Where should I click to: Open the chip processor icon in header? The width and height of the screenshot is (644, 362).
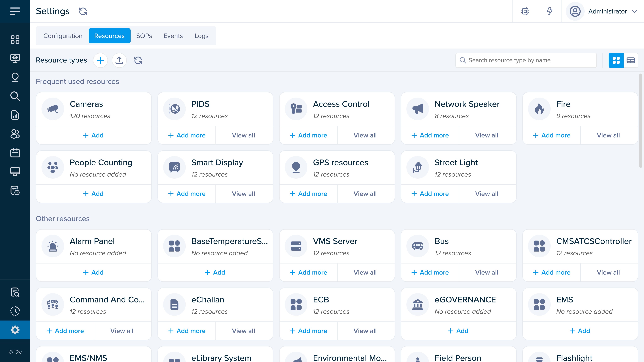click(525, 11)
